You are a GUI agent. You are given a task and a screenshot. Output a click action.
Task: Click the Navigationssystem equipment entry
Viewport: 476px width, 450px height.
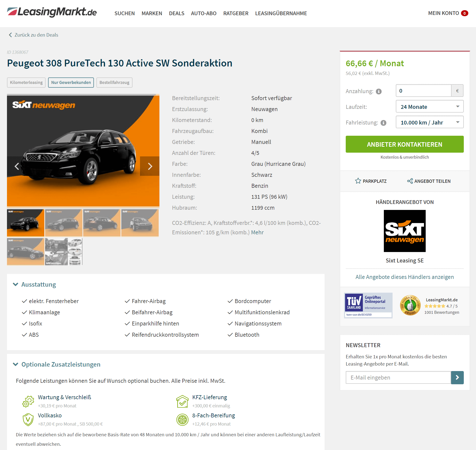coord(258,323)
